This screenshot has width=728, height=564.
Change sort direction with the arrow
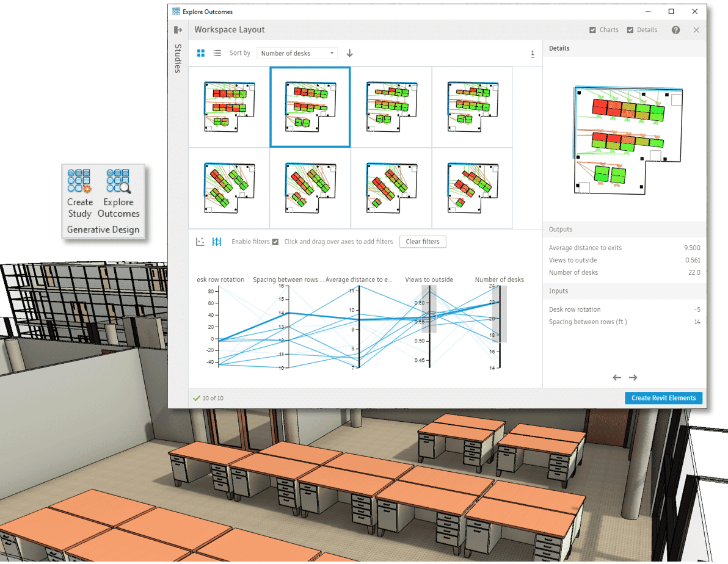pyautogui.click(x=349, y=53)
